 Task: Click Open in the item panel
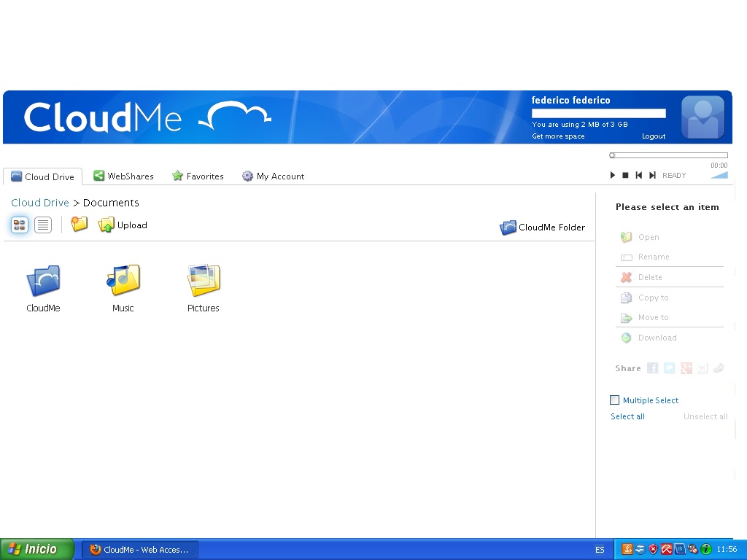point(640,237)
